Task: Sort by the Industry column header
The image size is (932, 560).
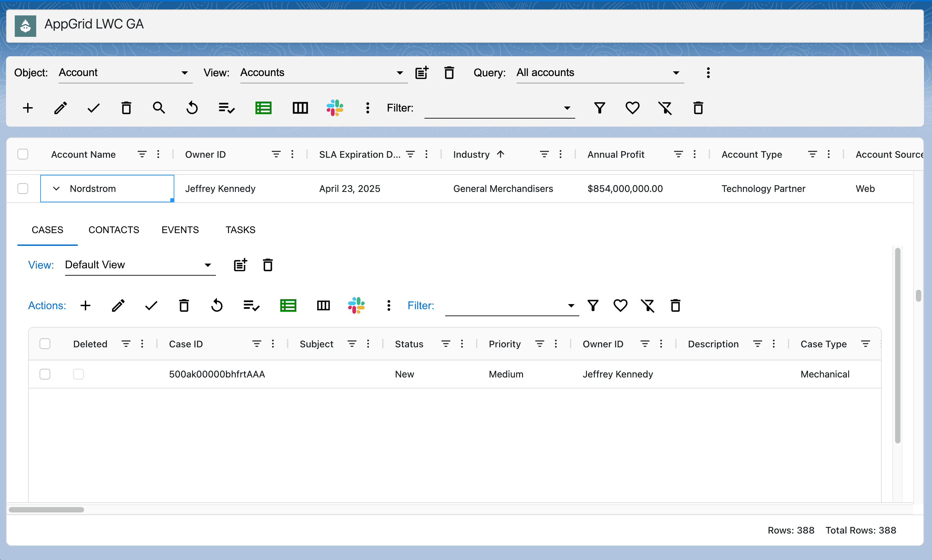Action: [x=471, y=154]
